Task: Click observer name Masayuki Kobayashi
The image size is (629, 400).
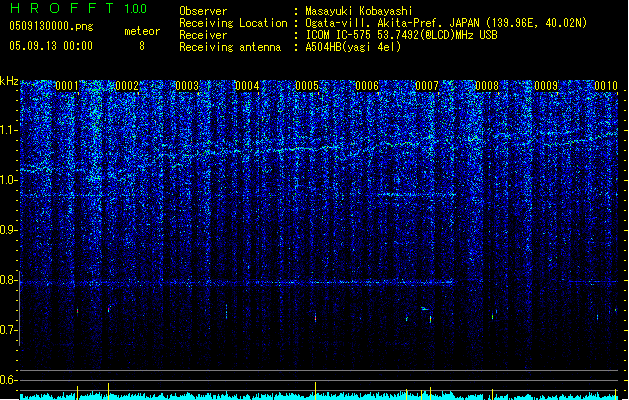Action: [x=359, y=11]
